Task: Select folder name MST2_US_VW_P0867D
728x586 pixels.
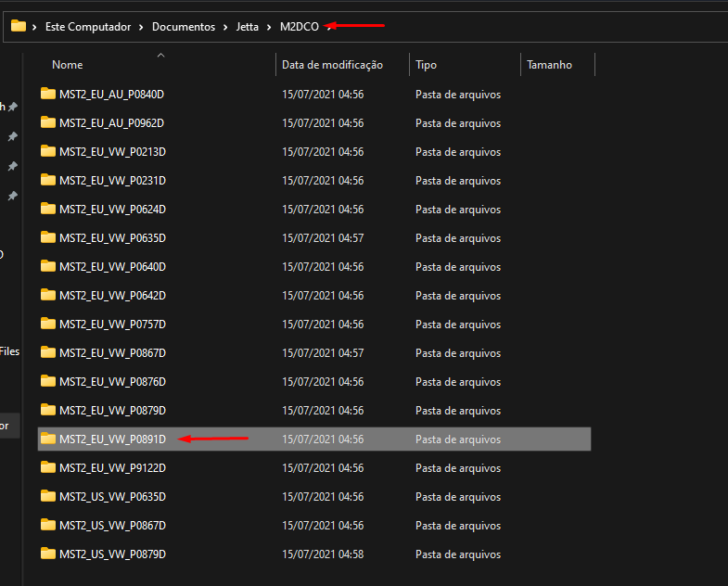Action: click(112, 526)
